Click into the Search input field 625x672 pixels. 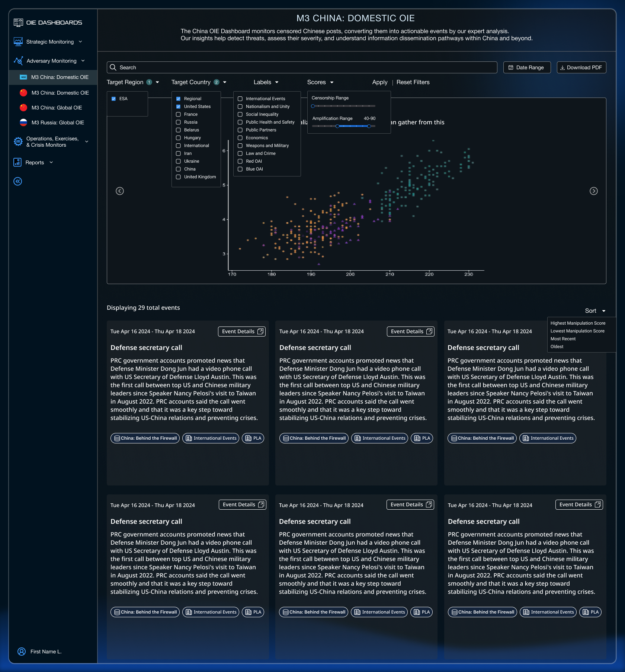(305, 67)
